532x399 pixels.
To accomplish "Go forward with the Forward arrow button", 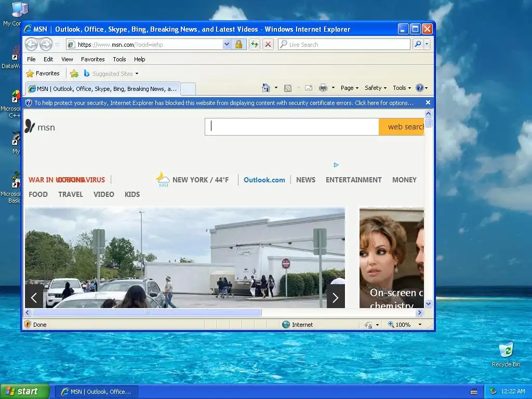I will (x=46, y=45).
